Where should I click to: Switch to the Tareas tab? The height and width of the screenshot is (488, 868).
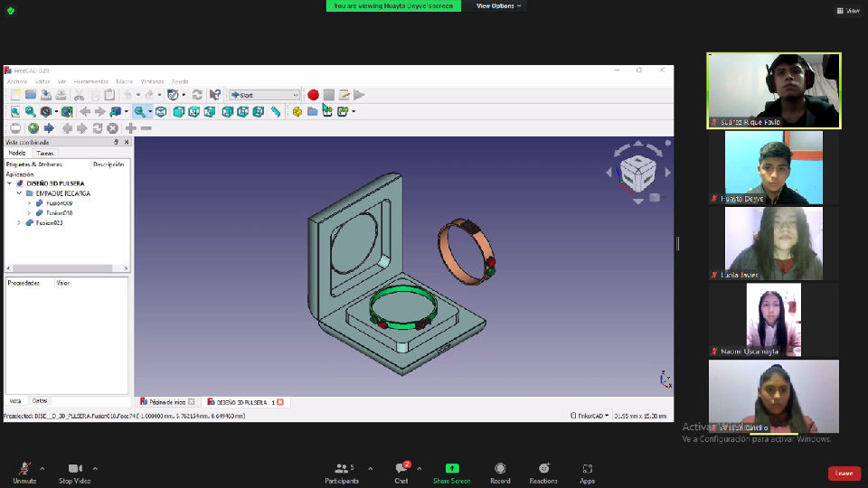click(x=44, y=154)
